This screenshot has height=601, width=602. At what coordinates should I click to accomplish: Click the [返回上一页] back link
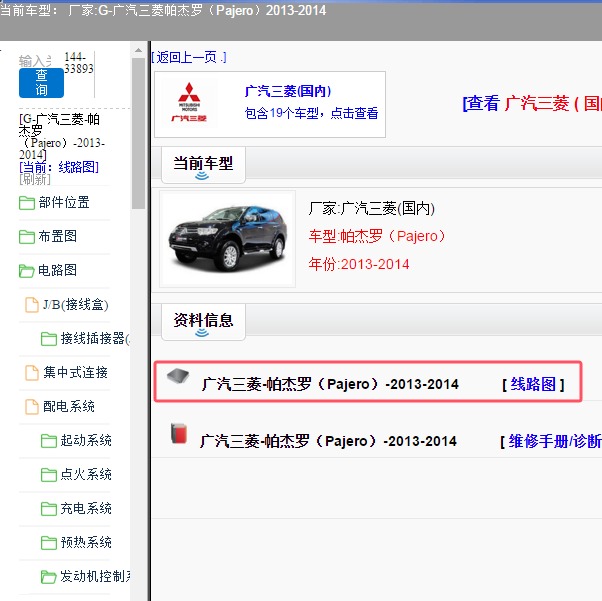click(x=189, y=58)
